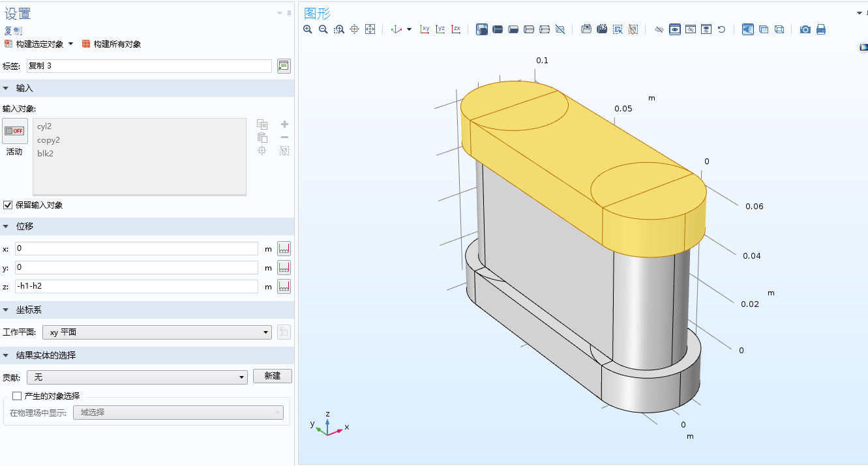The image size is (868, 466).
Task: Click the z displacement field with -h1-h2
Action: click(x=136, y=287)
